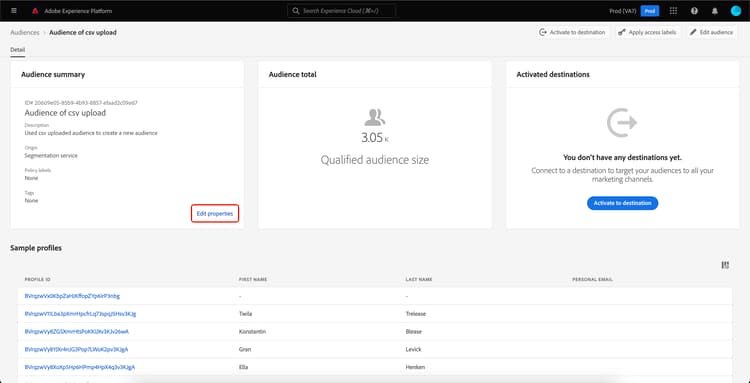
Task: Click the Segmentation service origin value
Action: (x=51, y=155)
